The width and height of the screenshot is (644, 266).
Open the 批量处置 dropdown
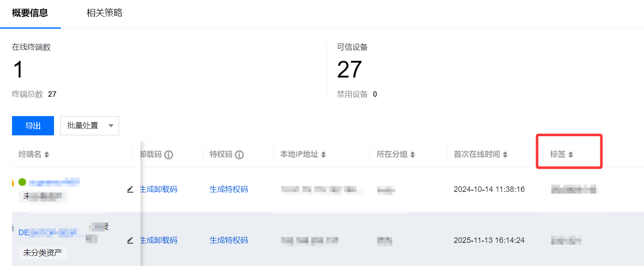pyautogui.click(x=90, y=126)
